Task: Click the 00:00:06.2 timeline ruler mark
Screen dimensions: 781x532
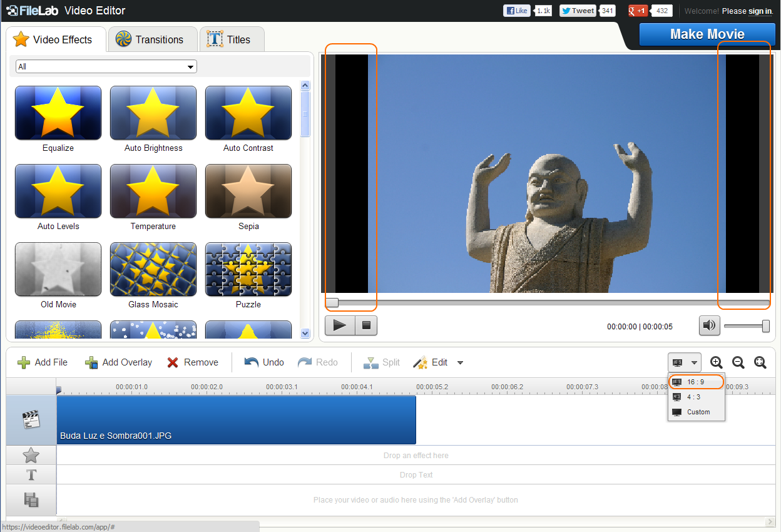Action: tap(507, 387)
